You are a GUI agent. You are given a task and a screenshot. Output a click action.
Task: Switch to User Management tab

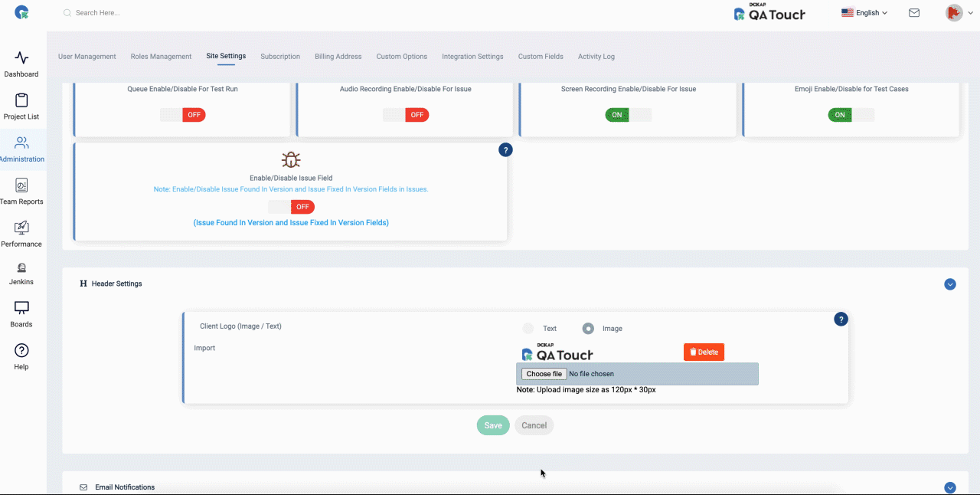pyautogui.click(x=87, y=57)
